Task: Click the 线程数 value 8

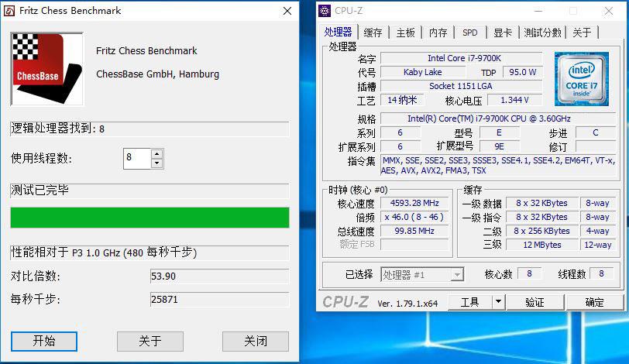Action: point(601,274)
